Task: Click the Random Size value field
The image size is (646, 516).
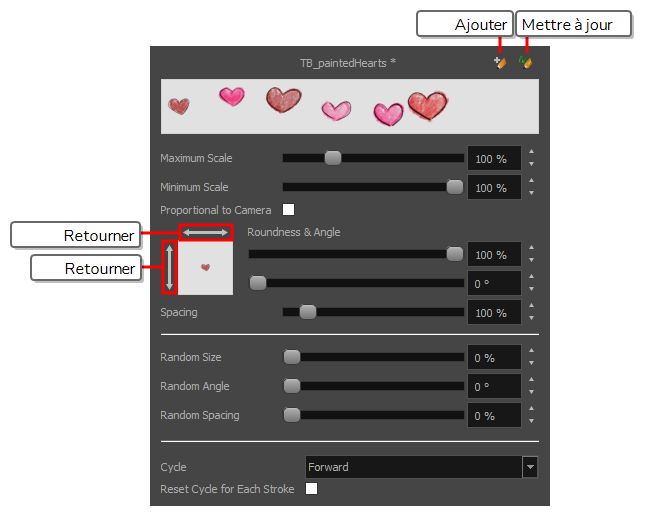Action: point(494,357)
